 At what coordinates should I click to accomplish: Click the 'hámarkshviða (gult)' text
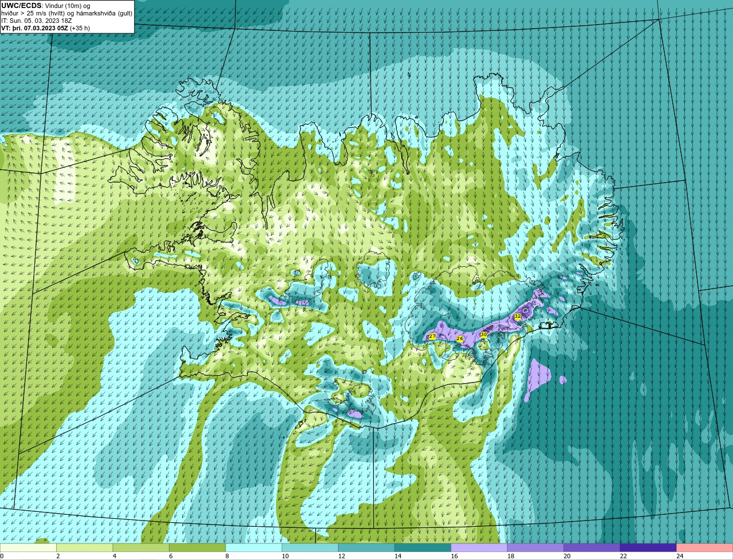click(x=105, y=13)
